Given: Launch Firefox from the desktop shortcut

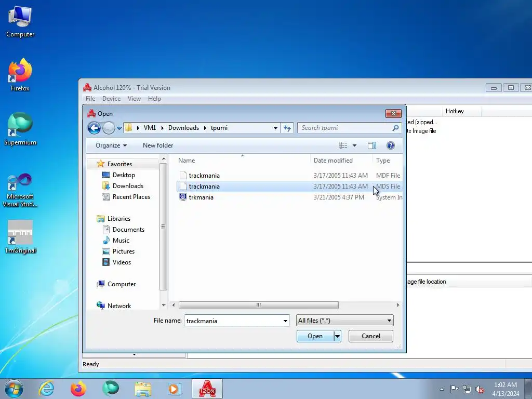Looking at the screenshot, I should [20, 75].
